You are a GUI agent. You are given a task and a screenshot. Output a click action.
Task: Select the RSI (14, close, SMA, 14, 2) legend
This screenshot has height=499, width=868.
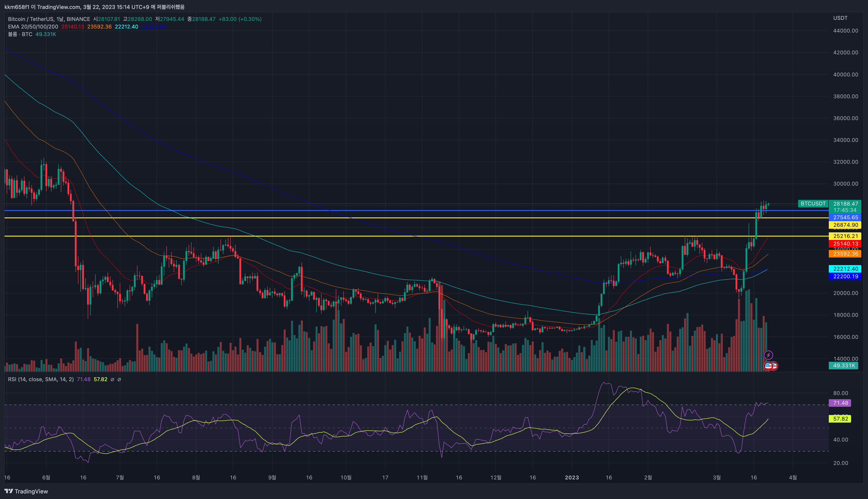click(x=41, y=379)
